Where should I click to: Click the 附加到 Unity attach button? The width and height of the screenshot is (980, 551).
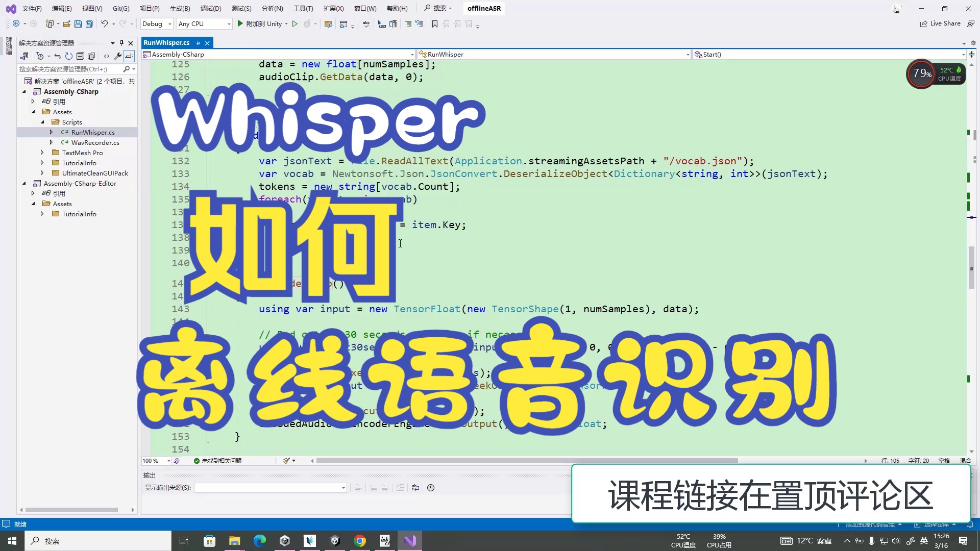click(x=260, y=24)
